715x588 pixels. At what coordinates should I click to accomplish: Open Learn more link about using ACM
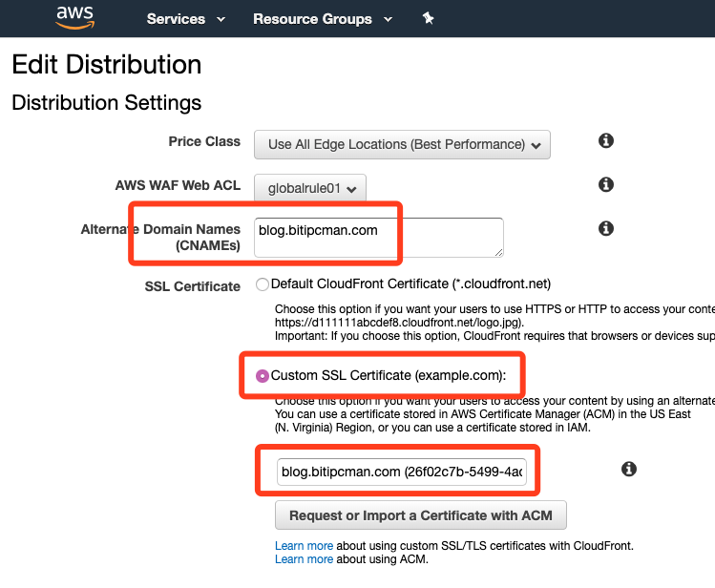click(304, 559)
